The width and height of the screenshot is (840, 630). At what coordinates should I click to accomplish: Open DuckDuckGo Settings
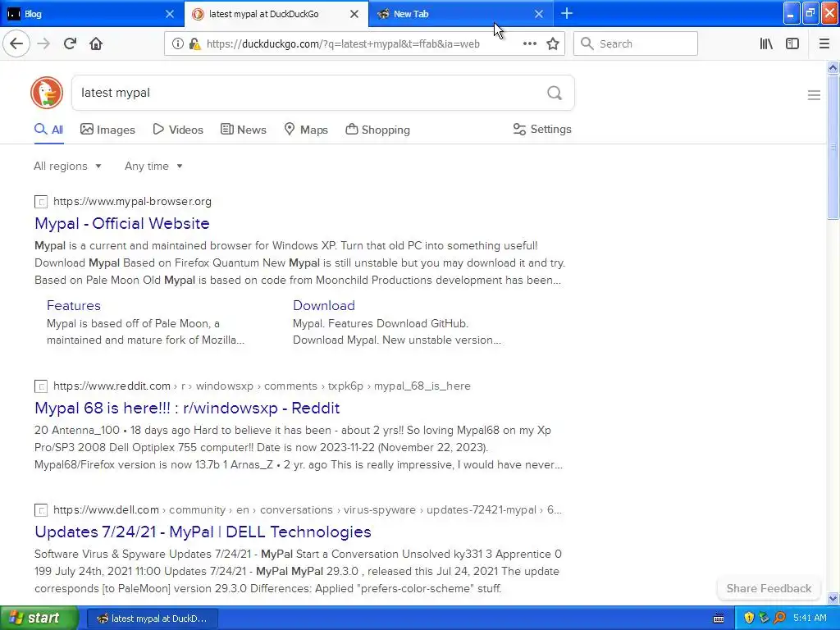pyautogui.click(x=542, y=129)
